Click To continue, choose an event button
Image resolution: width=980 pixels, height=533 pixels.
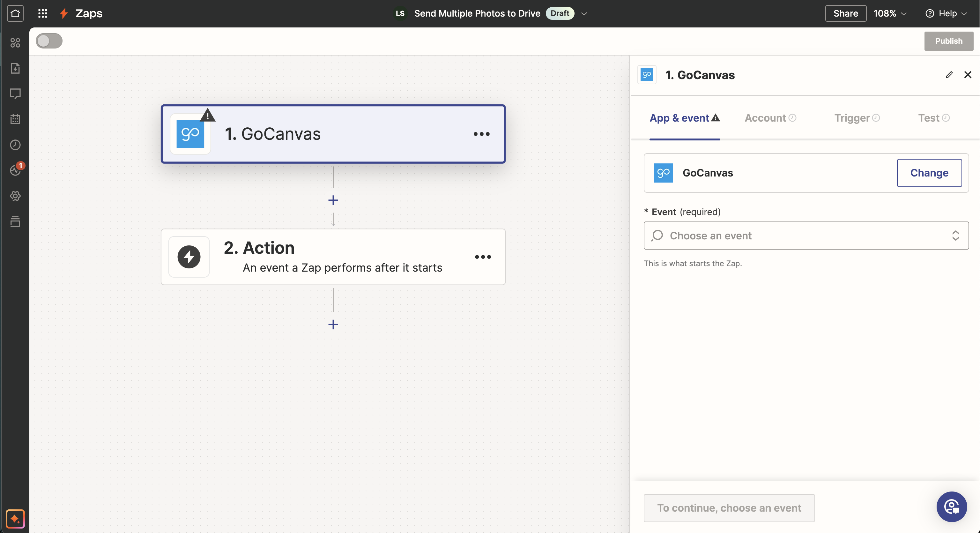[729, 508]
